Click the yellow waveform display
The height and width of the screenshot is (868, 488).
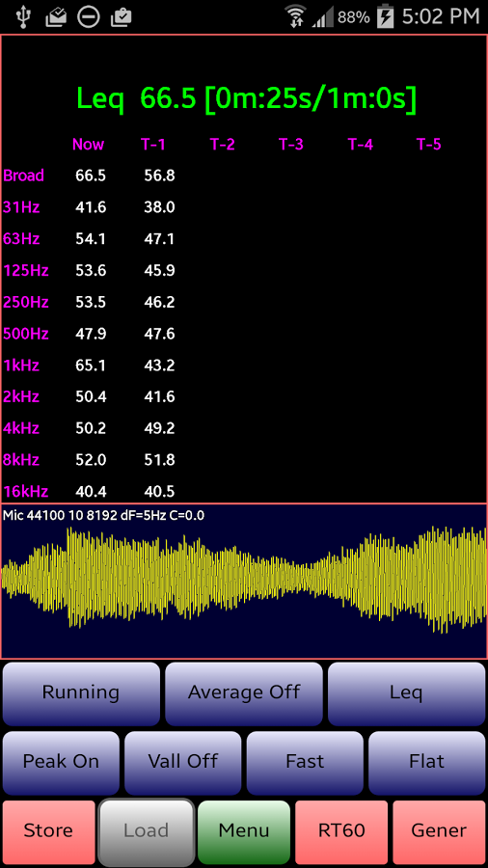click(244, 581)
